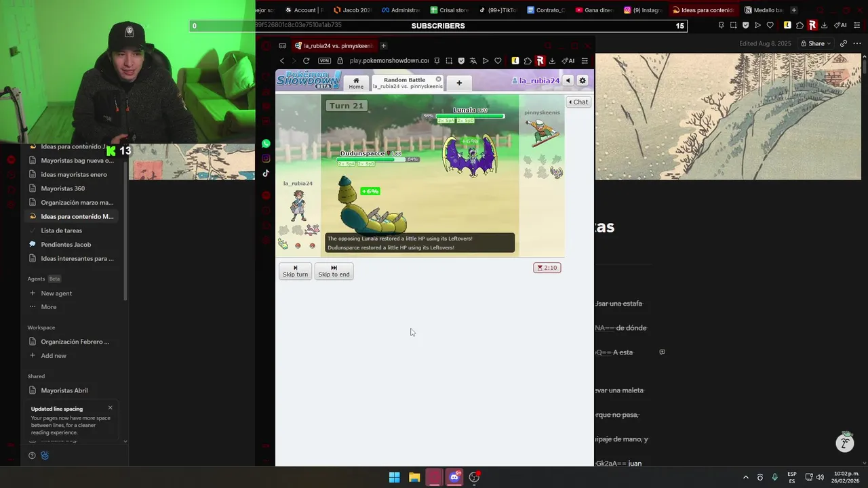Open ideas mayoristas enero page
Image resolution: width=868 pixels, height=488 pixels.
[72, 175]
